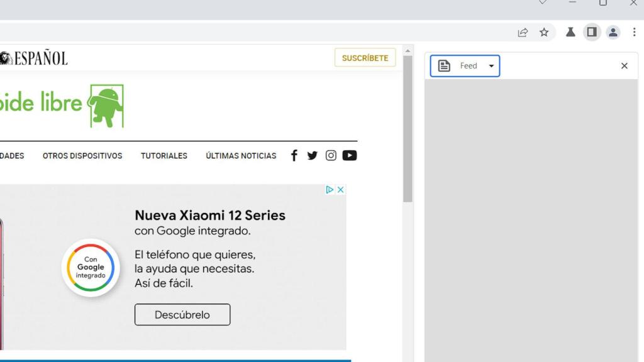Open the Twitter profile icon

(x=312, y=155)
